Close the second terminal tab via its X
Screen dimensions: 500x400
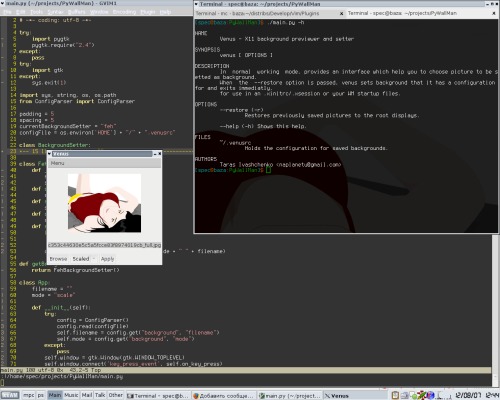494,13
